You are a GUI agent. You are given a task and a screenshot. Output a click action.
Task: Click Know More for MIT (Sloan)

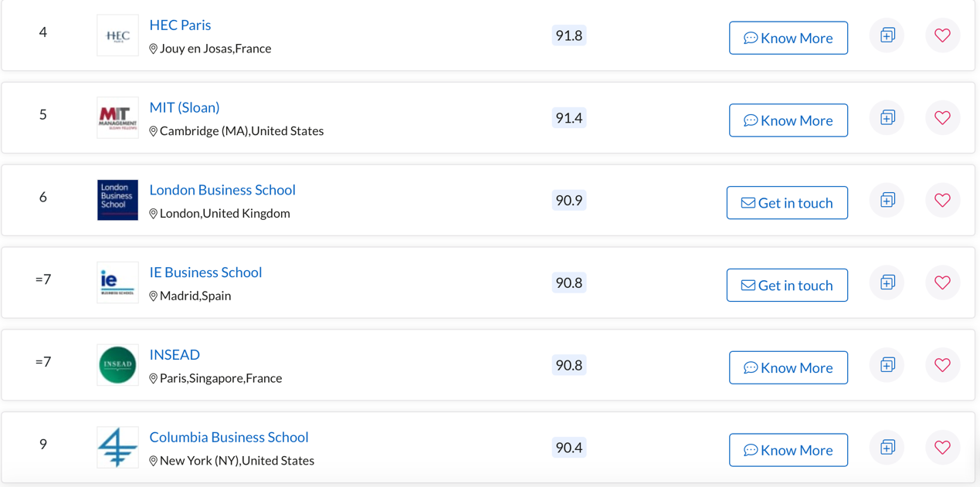tap(788, 120)
